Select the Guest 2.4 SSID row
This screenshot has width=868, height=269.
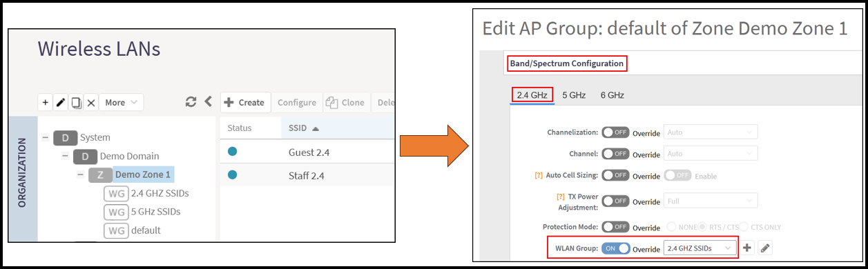[x=307, y=152]
